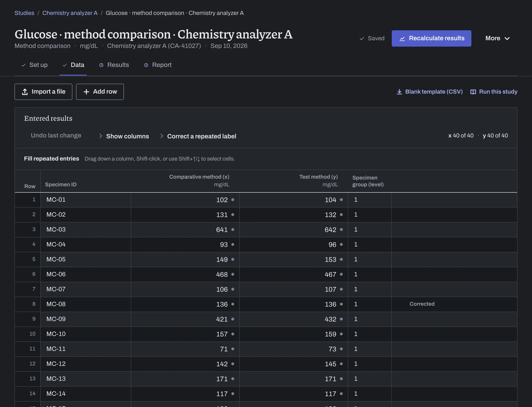Click the x 40 of 40 counter
Image resolution: width=532 pixels, height=407 pixels.
[x=461, y=136]
